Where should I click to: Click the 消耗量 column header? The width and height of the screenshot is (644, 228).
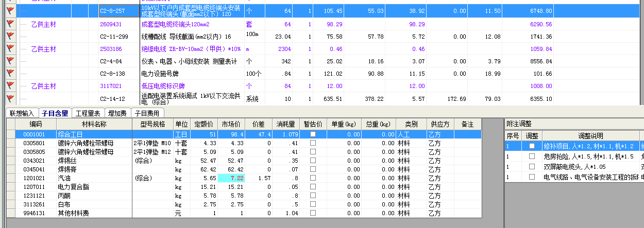pyautogui.click(x=285, y=124)
